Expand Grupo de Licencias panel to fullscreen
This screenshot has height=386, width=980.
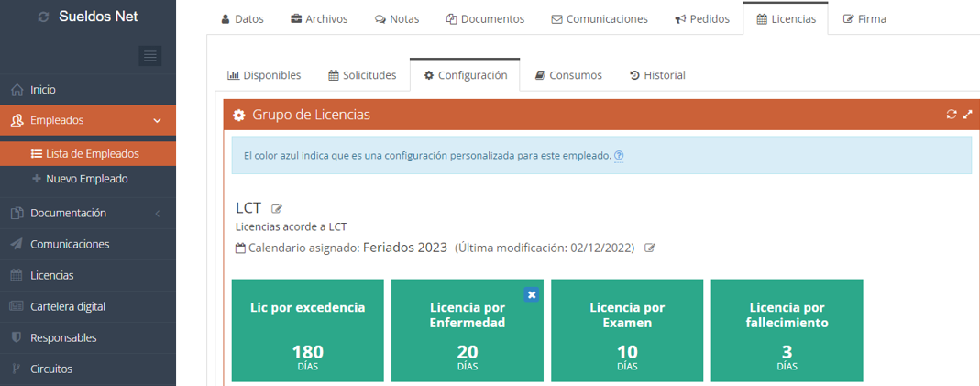[x=967, y=115]
